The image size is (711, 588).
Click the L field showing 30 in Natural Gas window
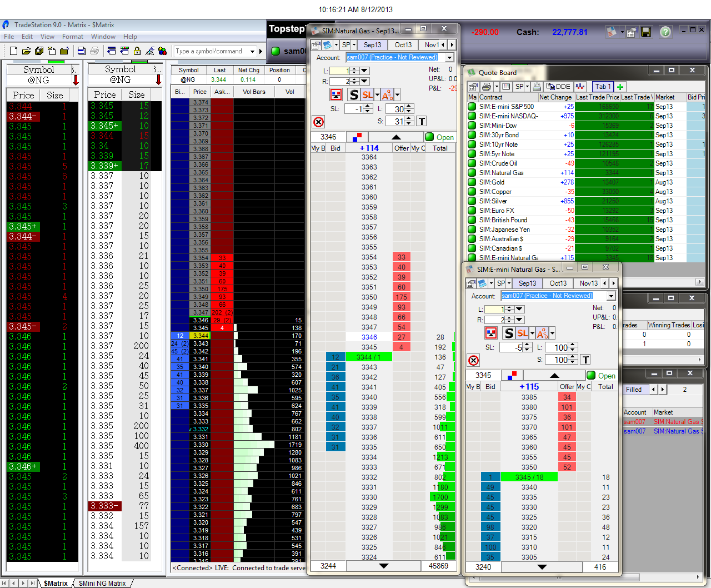coord(395,109)
